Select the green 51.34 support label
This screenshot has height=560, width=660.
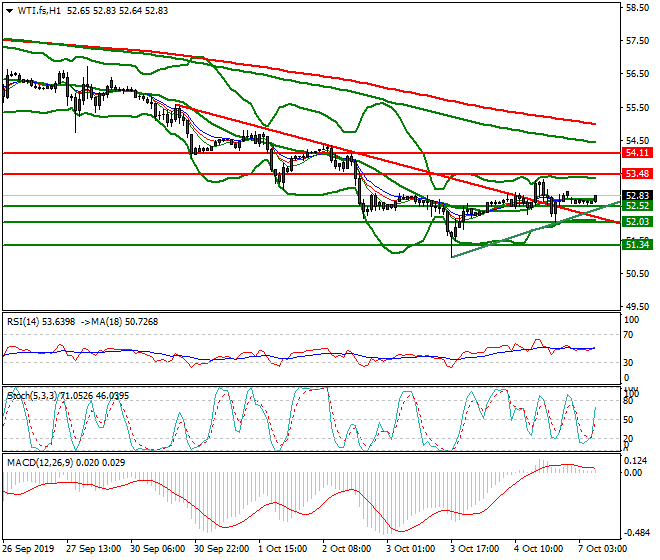637,244
